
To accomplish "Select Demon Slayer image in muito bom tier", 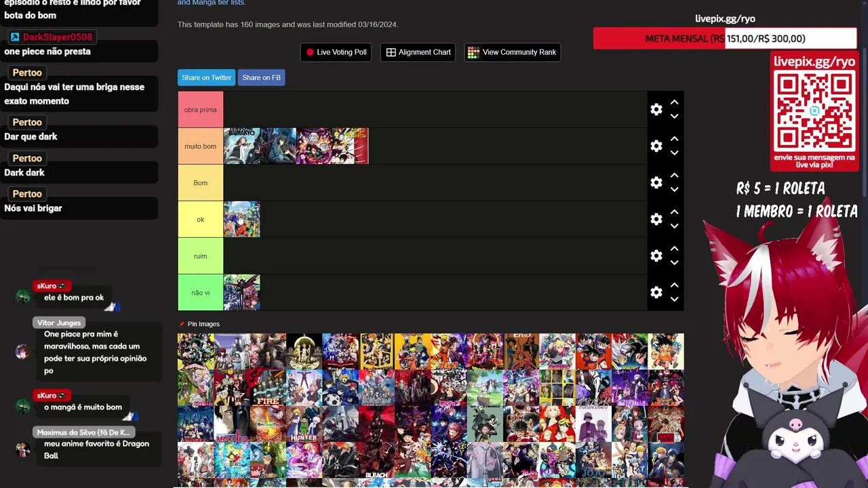I will click(x=314, y=146).
